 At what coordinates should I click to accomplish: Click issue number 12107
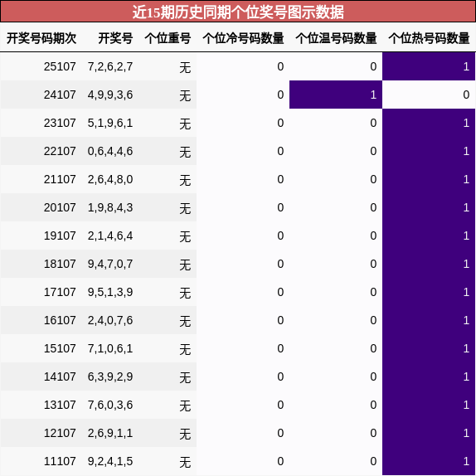(x=60, y=434)
